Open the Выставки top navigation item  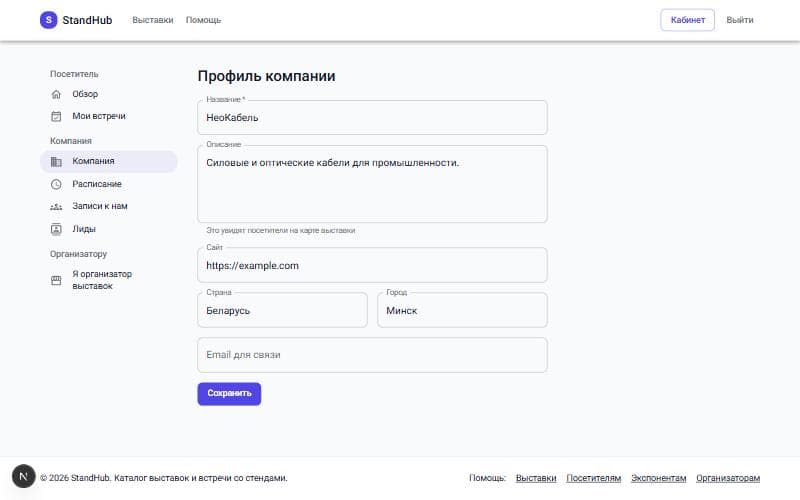pos(153,20)
